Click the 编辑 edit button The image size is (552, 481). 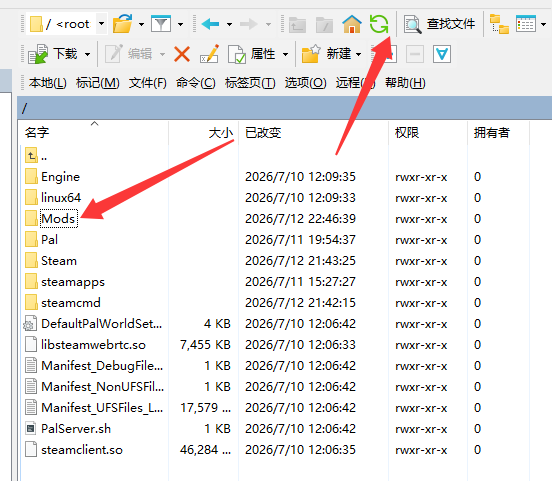click(129, 54)
